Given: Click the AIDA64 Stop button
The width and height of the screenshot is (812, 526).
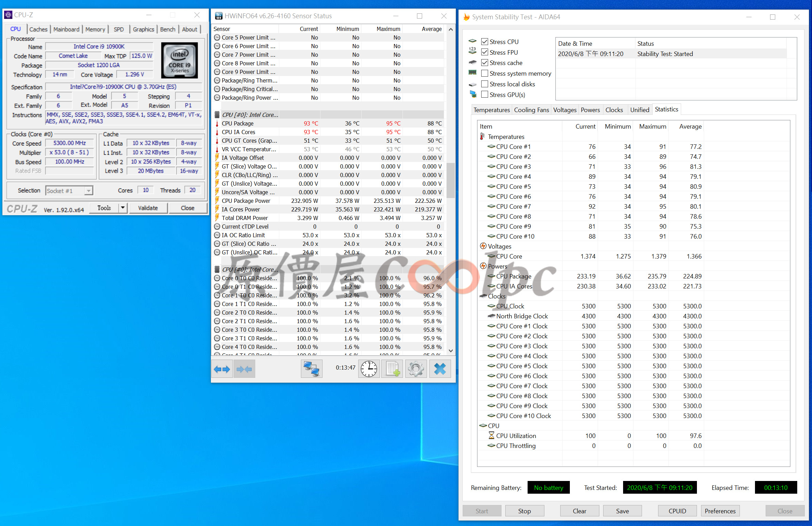Looking at the screenshot, I should point(525,511).
